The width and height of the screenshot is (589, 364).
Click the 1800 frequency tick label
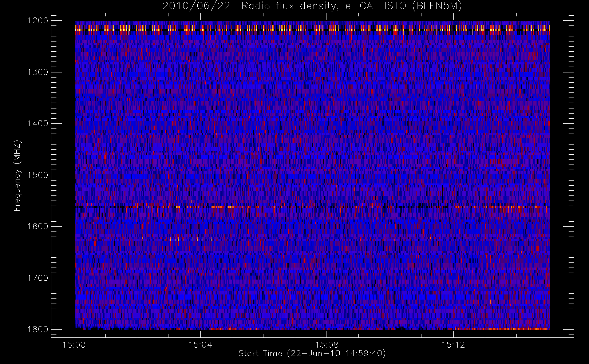tap(38, 329)
